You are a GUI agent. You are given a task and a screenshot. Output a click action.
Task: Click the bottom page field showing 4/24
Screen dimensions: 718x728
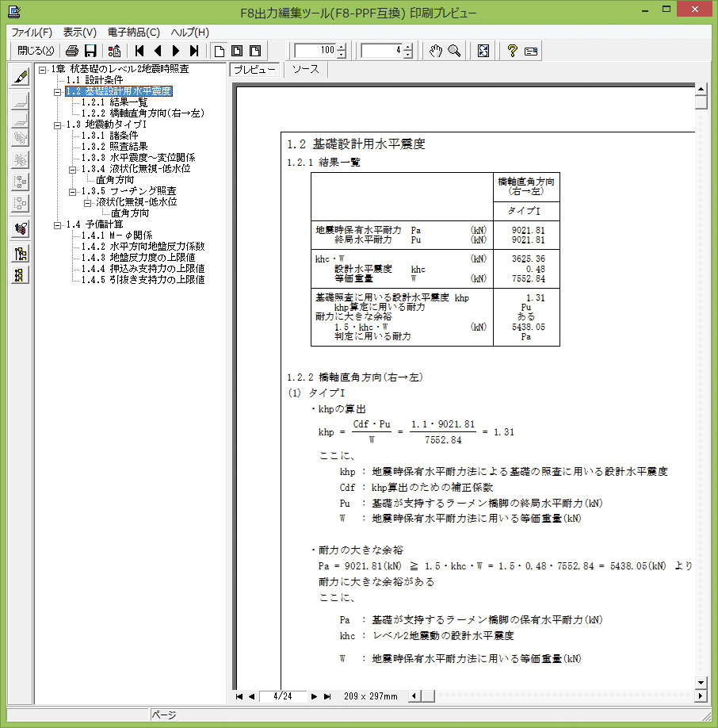point(282,696)
